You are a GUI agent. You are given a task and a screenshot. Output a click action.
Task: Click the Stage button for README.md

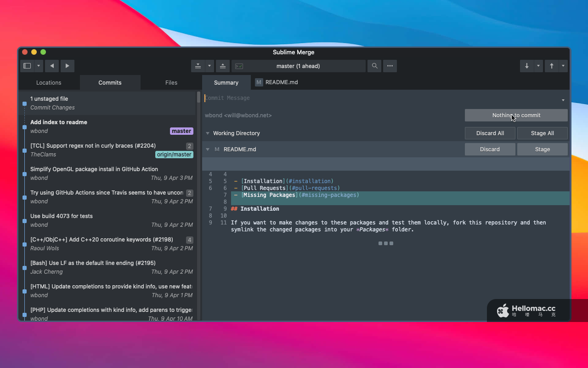[543, 149]
